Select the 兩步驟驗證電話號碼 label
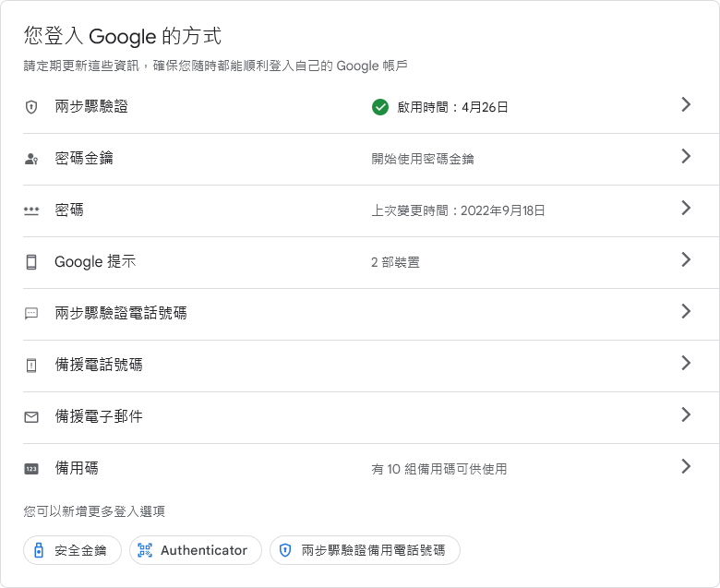This screenshot has height=588, width=720. [x=121, y=313]
